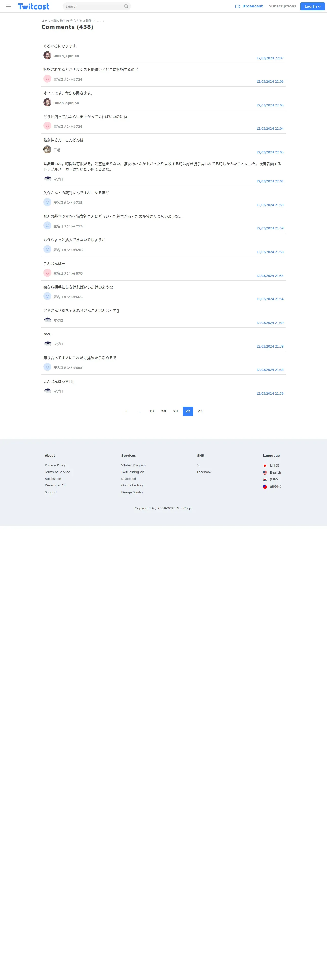Click blue anonymous avatar on 21:54 #665 comment

47,296
